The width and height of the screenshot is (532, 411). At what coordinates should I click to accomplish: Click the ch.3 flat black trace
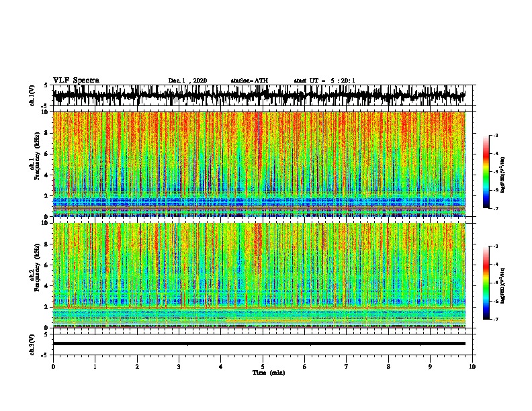tap(259, 344)
